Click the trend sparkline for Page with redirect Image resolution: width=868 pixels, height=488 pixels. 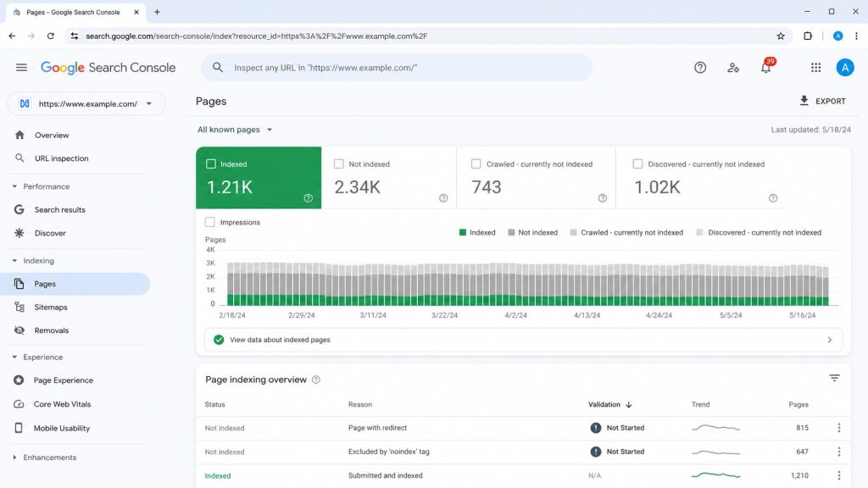715,428
